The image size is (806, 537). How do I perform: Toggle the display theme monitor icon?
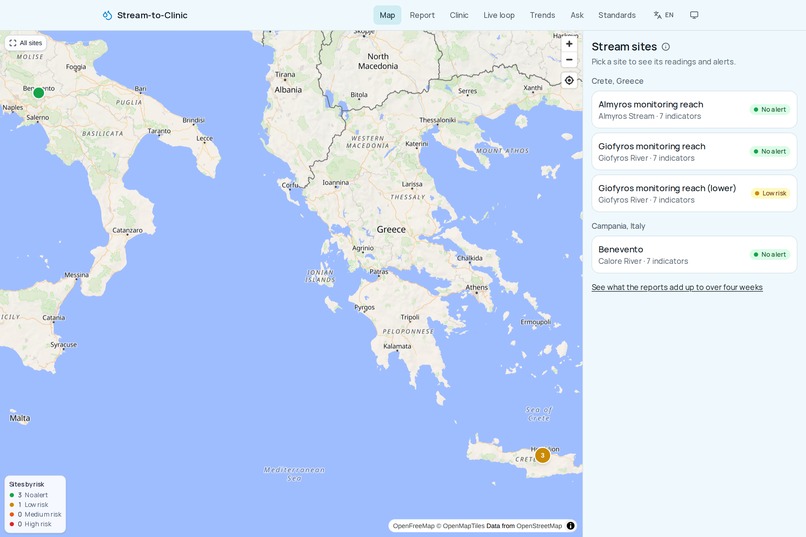694,15
